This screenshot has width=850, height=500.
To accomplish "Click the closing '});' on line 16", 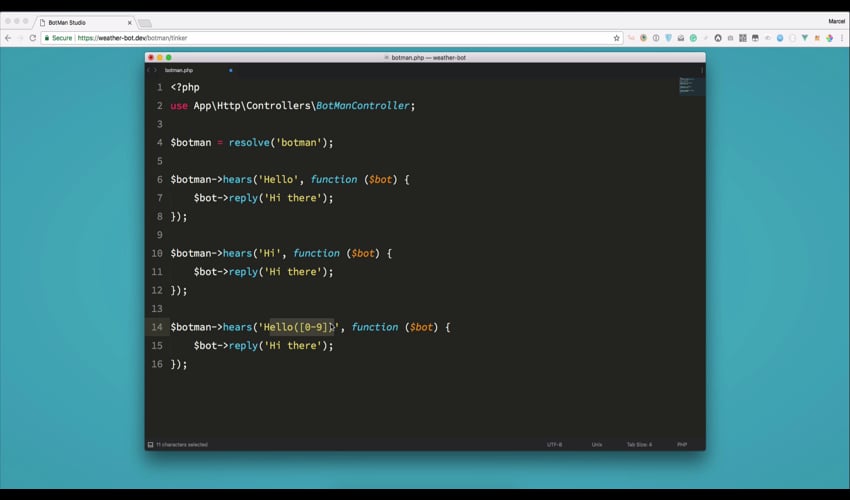I will tap(179, 364).
